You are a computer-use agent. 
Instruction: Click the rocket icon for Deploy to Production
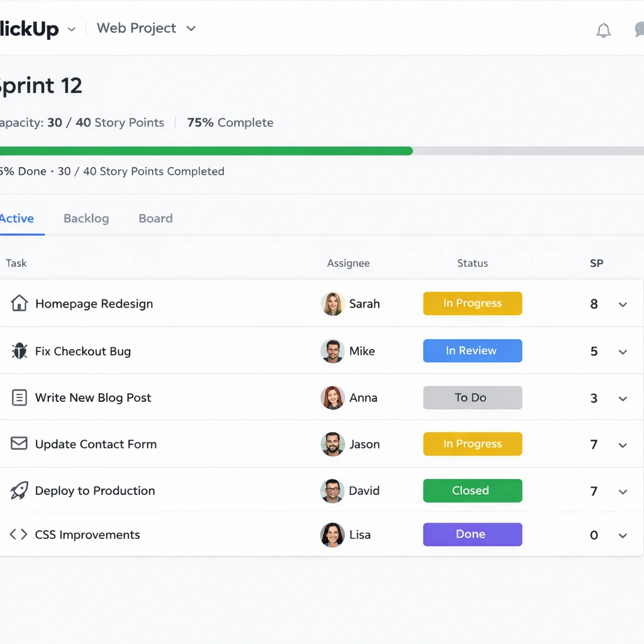(19, 491)
